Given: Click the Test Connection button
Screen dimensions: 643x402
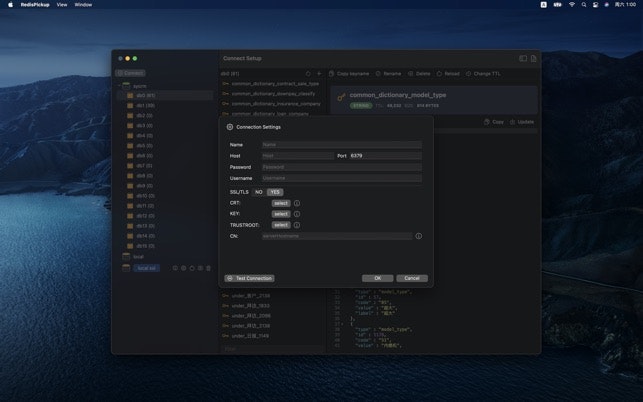Looking at the screenshot, I should pyautogui.click(x=249, y=279).
